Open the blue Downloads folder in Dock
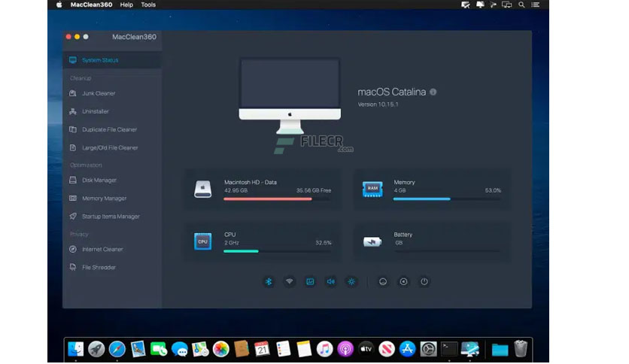The width and height of the screenshot is (629, 364). 500,350
